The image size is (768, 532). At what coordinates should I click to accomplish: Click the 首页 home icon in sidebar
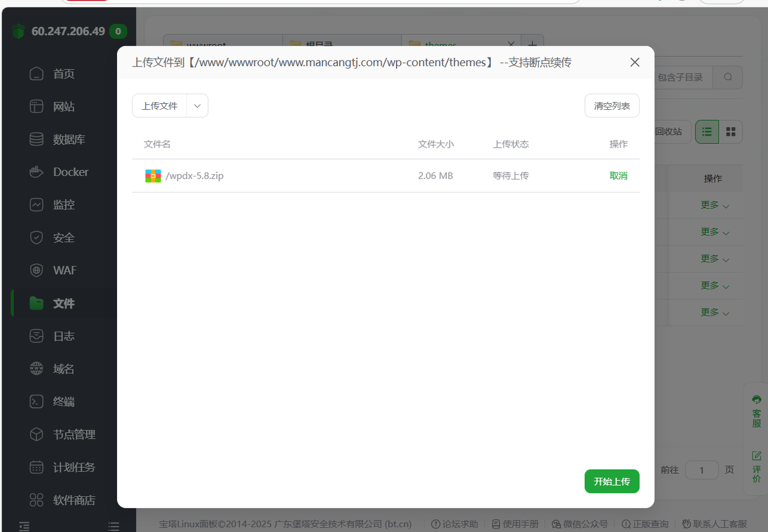tap(37, 74)
